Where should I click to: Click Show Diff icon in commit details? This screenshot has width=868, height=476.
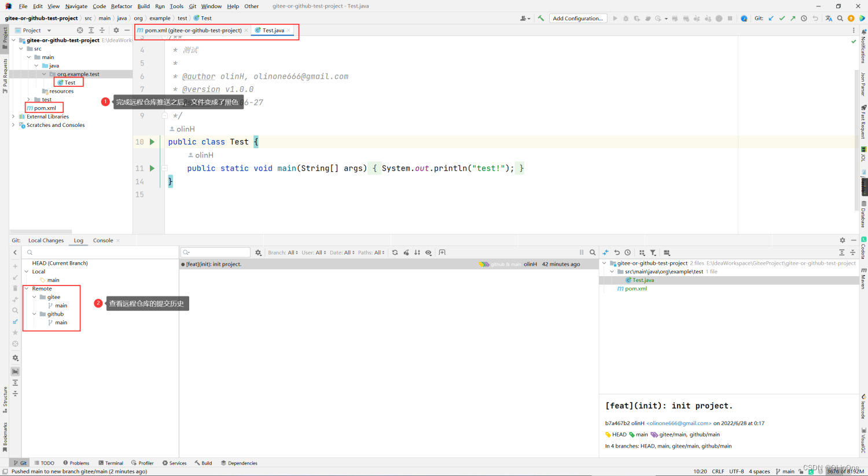point(605,252)
